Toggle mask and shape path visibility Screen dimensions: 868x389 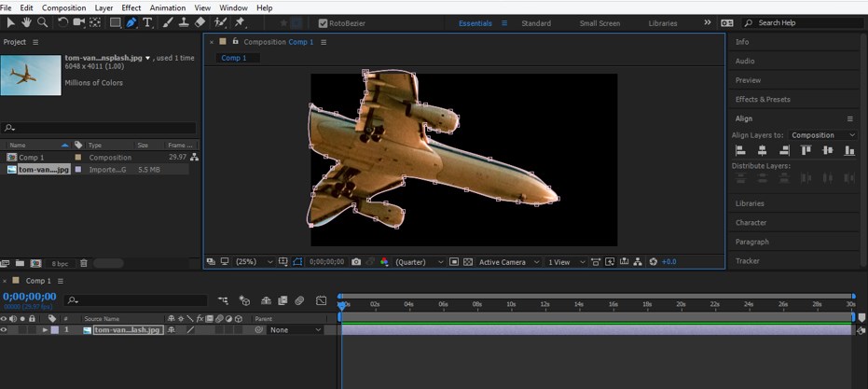click(x=297, y=262)
